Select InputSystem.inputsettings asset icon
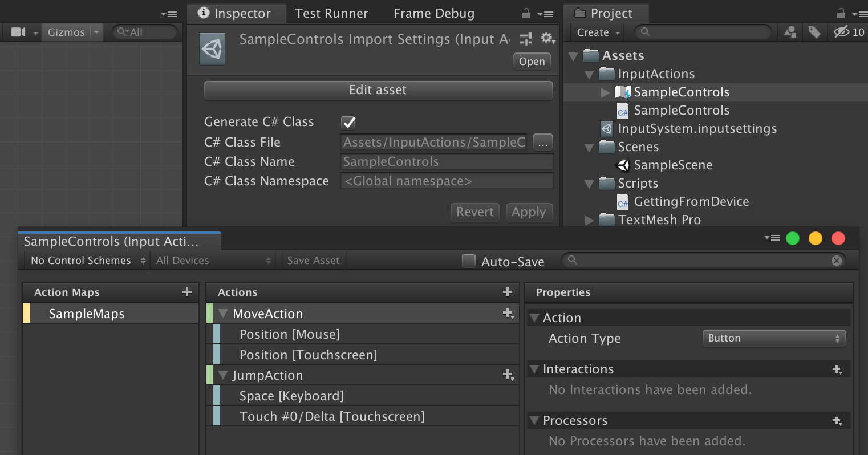This screenshot has width=868, height=455. point(606,129)
